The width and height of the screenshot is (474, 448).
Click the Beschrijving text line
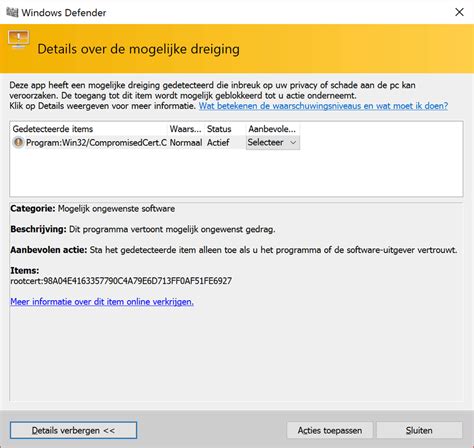click(x=143, y=229)
